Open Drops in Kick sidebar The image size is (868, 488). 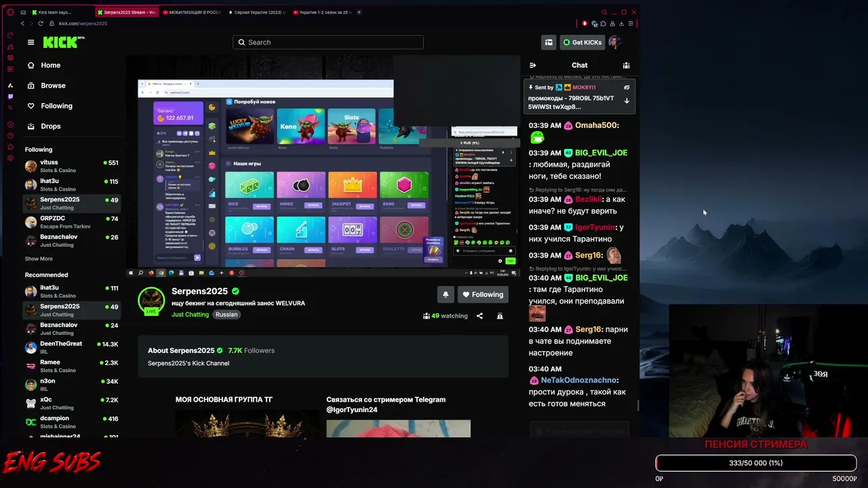pos(44,126)
